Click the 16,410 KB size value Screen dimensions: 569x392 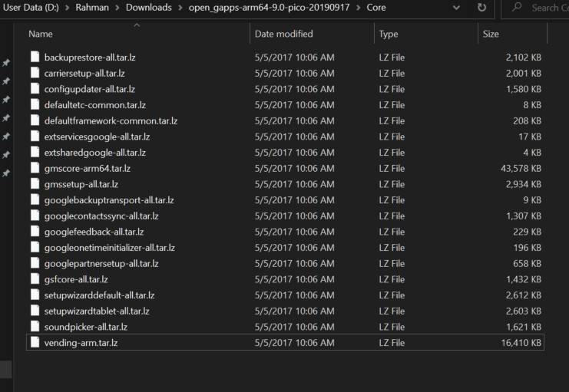pyautogui.click(x=521, y=343)
